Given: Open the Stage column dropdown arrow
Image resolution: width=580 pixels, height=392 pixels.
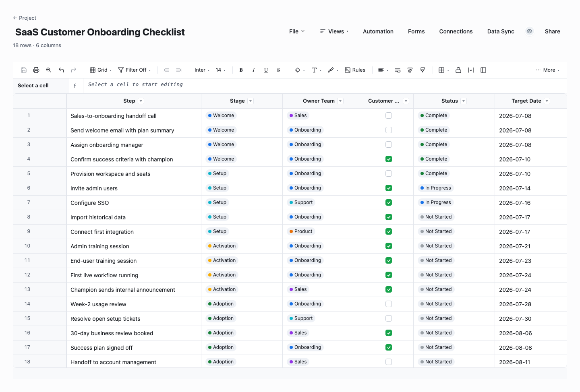Looking at the screenshot, I should 251,101.
